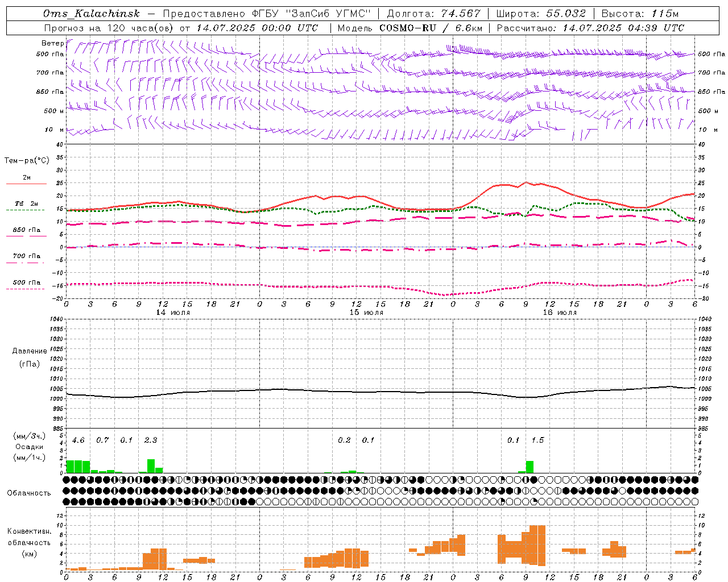Click the 500 гПа entry in temperature legend
Screen dimensions: 728x582
[26, 285]
